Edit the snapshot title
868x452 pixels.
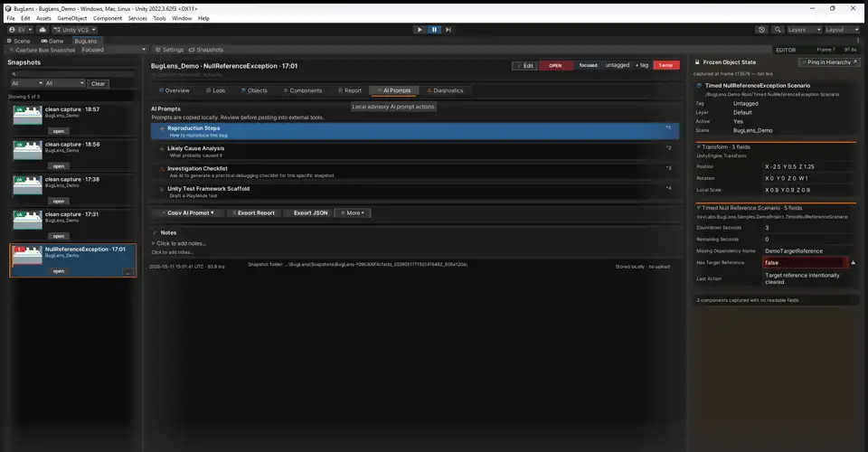(x=524, y=66)
